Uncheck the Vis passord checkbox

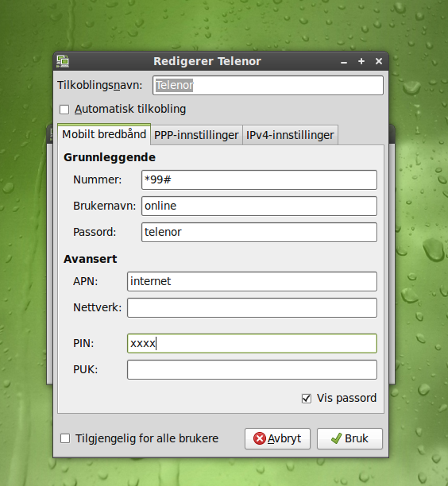(x=307, y=399)
